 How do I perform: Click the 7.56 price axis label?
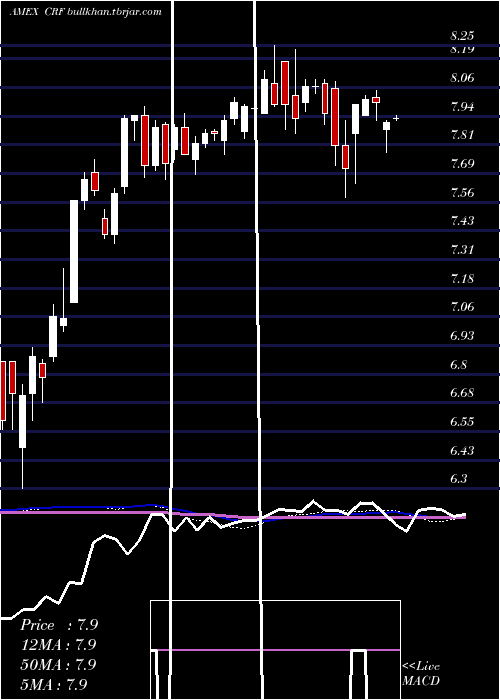click(x=462, y=192)
